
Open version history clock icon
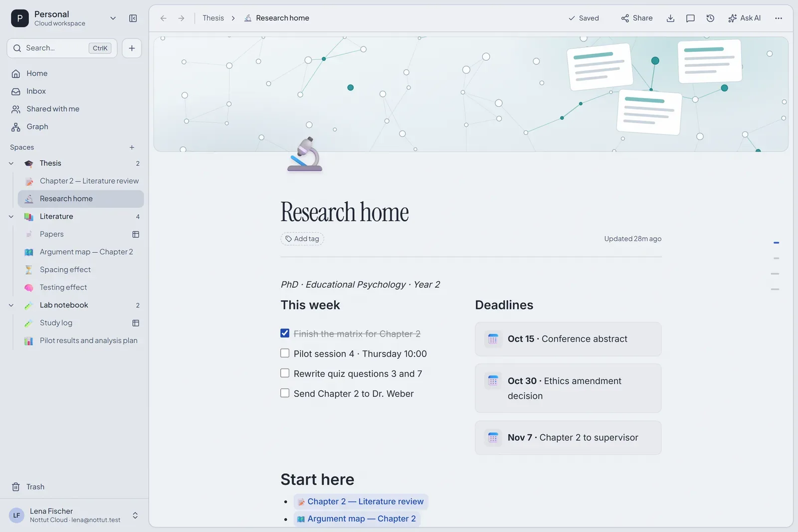pyautogui.click(x=710, y=18)
